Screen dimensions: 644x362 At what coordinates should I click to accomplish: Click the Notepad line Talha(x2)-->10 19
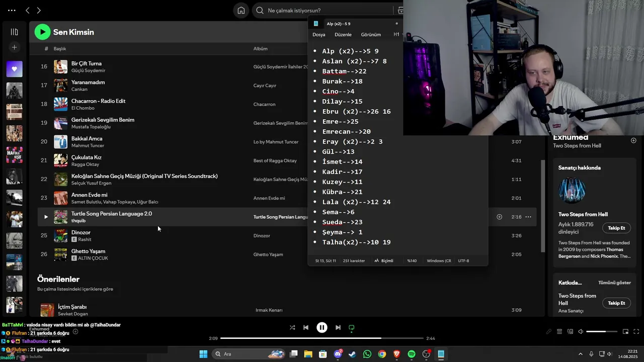point(356,242)
